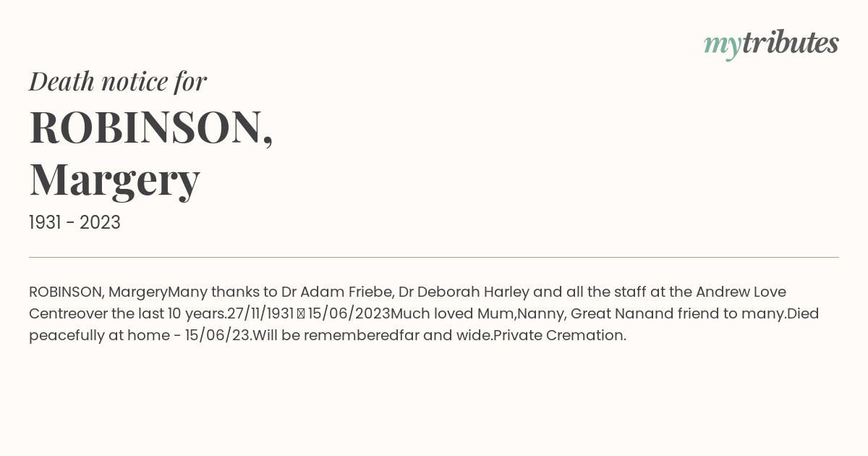This screenshot has width=868, height=456.
Task: Click the years 1931 - 2023
Action: (x=75, y=223)
